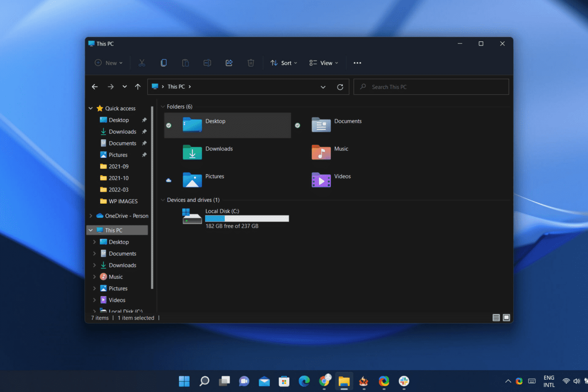Open the New menu

point(108,63)
